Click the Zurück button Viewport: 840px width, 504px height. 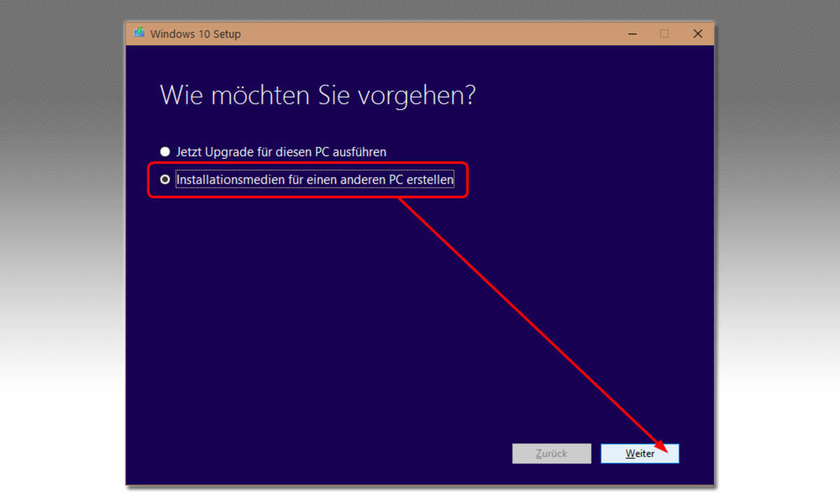click(x=552, y=454)
